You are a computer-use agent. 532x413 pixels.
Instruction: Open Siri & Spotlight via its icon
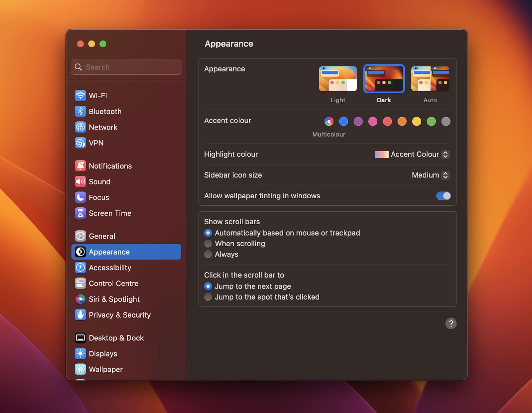(80, 299)
